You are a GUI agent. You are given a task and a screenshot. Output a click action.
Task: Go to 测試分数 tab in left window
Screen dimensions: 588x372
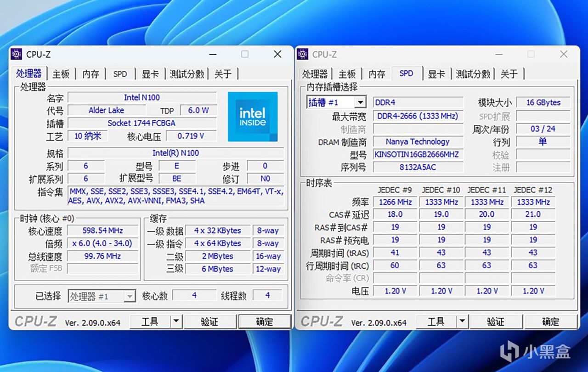pos(187,74)
